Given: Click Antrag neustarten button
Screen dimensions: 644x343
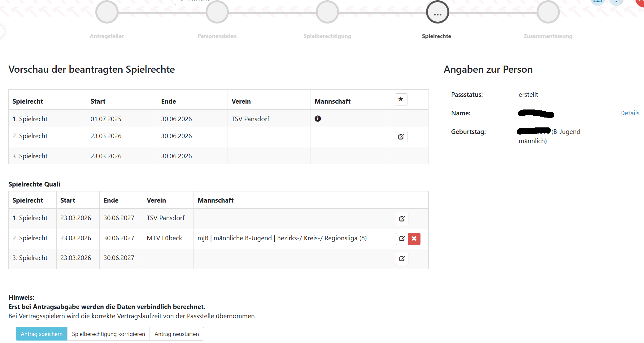Looking at the screenshot, I should tap(176, 334).
